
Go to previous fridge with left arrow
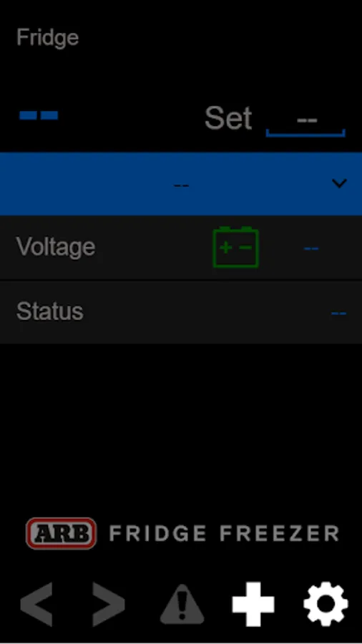point(36,604)
